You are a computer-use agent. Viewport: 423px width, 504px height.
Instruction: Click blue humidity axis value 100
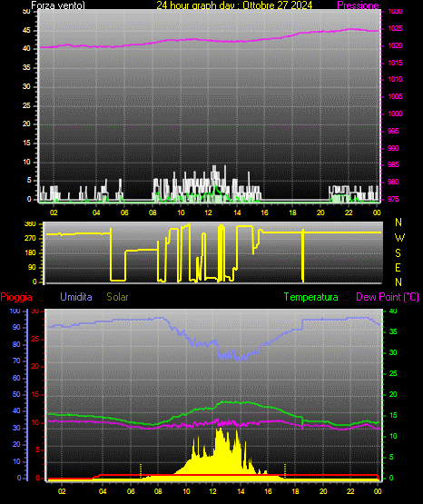(15, 311)
